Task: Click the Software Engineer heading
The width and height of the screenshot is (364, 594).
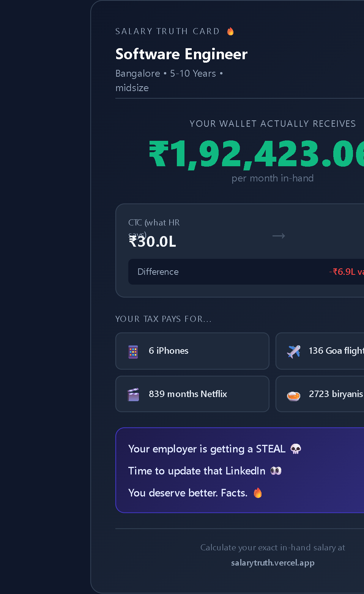Action: point(181,54)
